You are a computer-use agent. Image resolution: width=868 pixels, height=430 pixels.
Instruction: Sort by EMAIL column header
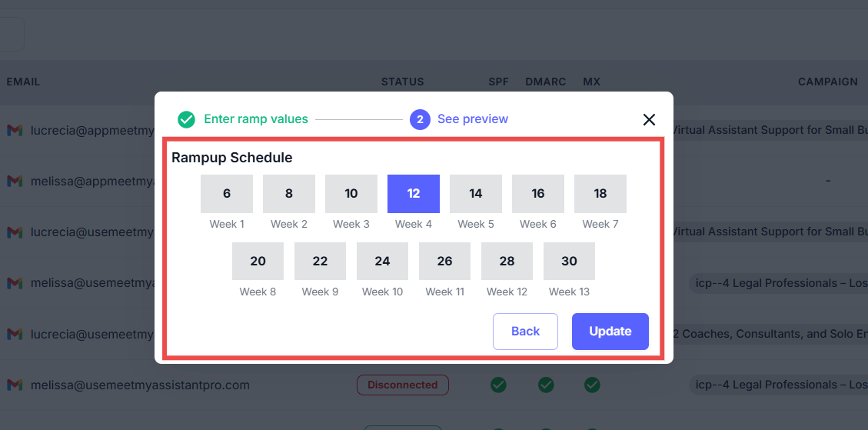click(x=23, y=82)
